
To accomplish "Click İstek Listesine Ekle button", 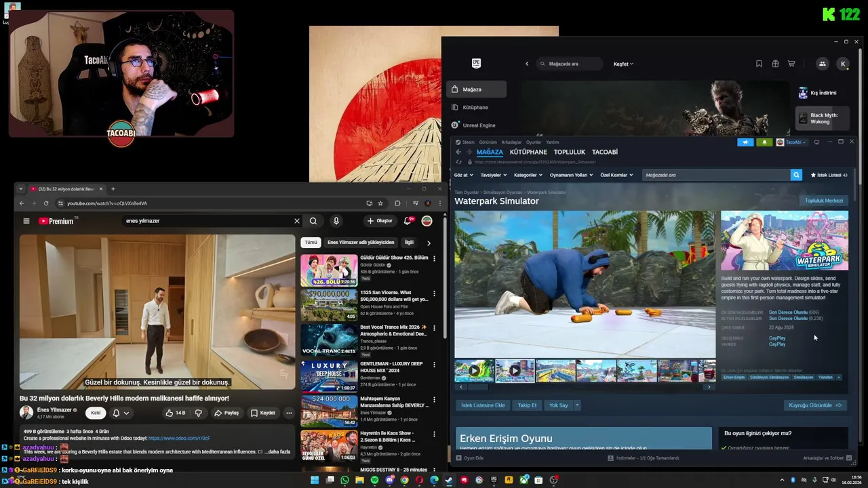I will click(x=483, y=405).
